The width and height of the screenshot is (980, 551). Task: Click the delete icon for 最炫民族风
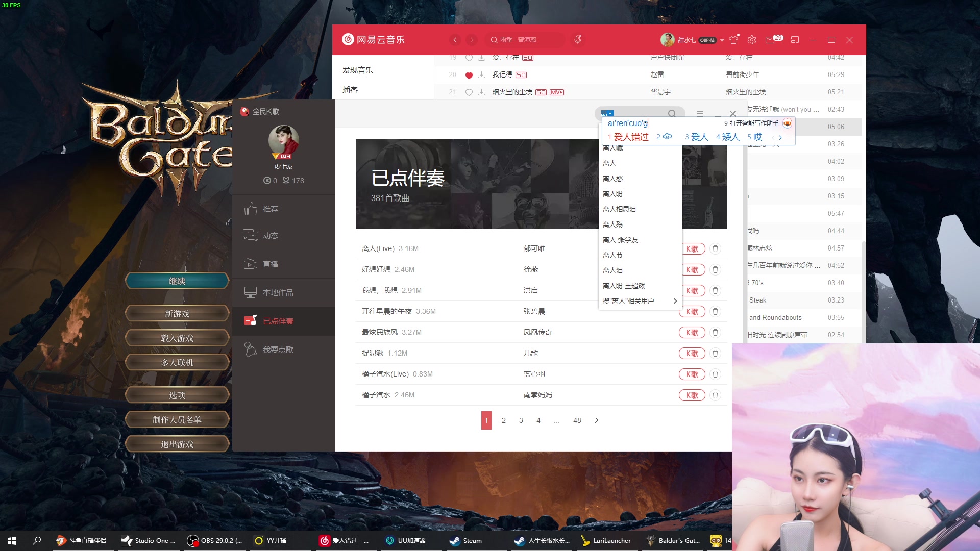coord(716,332)
